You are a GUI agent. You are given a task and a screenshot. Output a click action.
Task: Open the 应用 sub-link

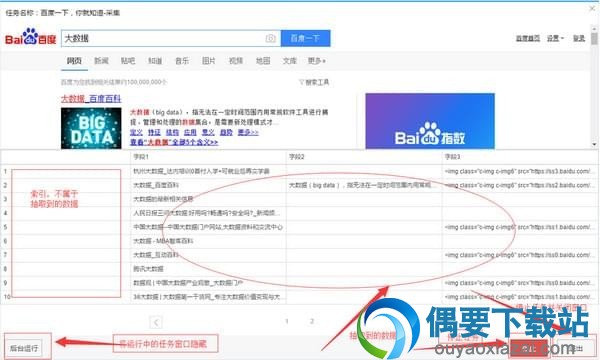coord(190,132)
